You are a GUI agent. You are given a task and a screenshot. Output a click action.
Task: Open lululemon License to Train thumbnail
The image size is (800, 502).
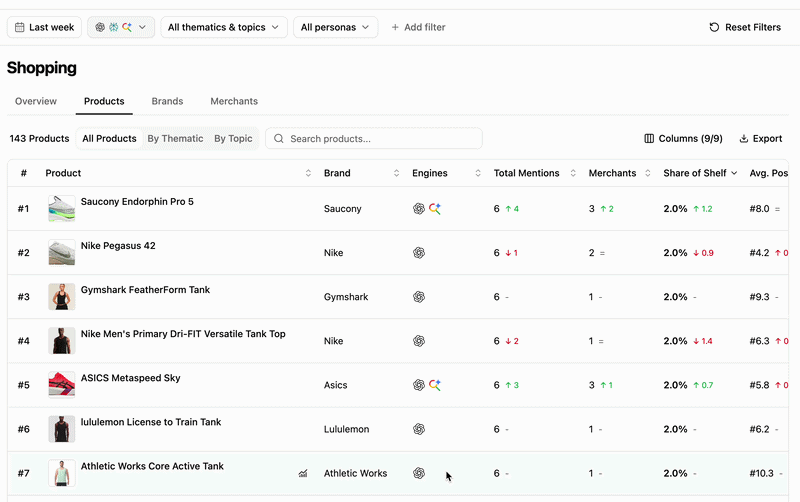(62, 429)
